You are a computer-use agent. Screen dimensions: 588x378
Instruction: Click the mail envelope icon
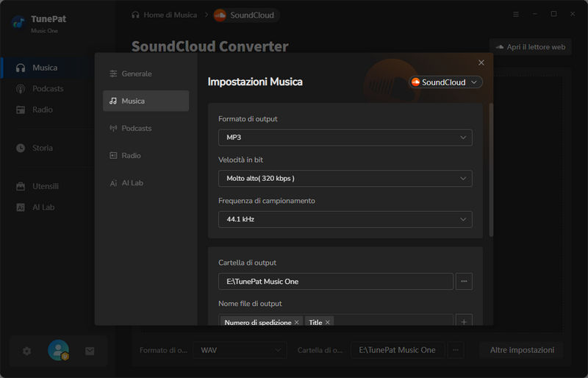tap(90, 351)
